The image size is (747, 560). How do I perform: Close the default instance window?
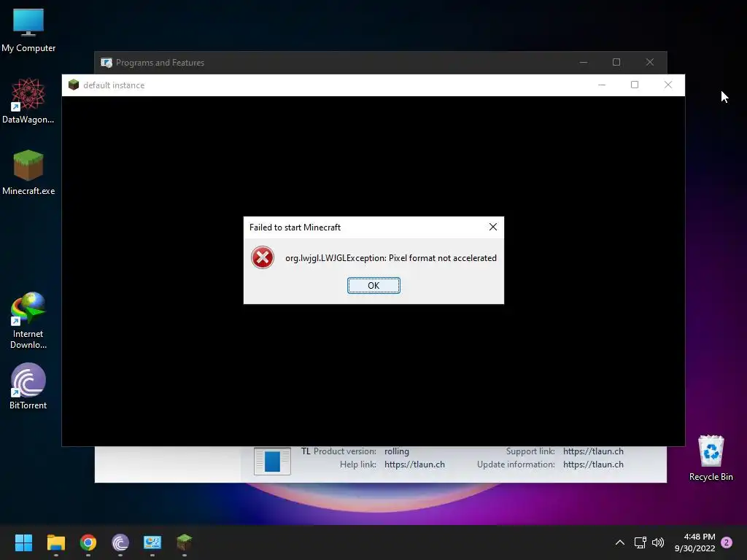pyautogui.click(x=668, y=85)
